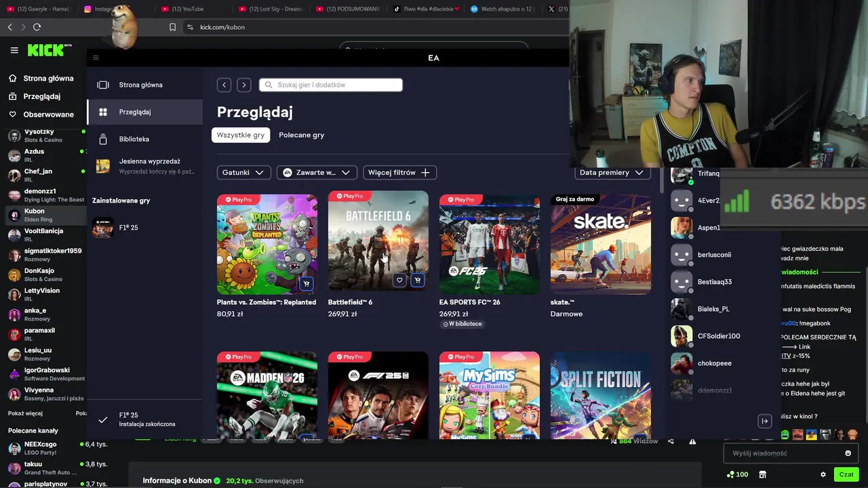The height and width of the screenshot is (488, 868).
Task: Open the TikTok Piwo browser tab
Action: click(x=427, y=9)
